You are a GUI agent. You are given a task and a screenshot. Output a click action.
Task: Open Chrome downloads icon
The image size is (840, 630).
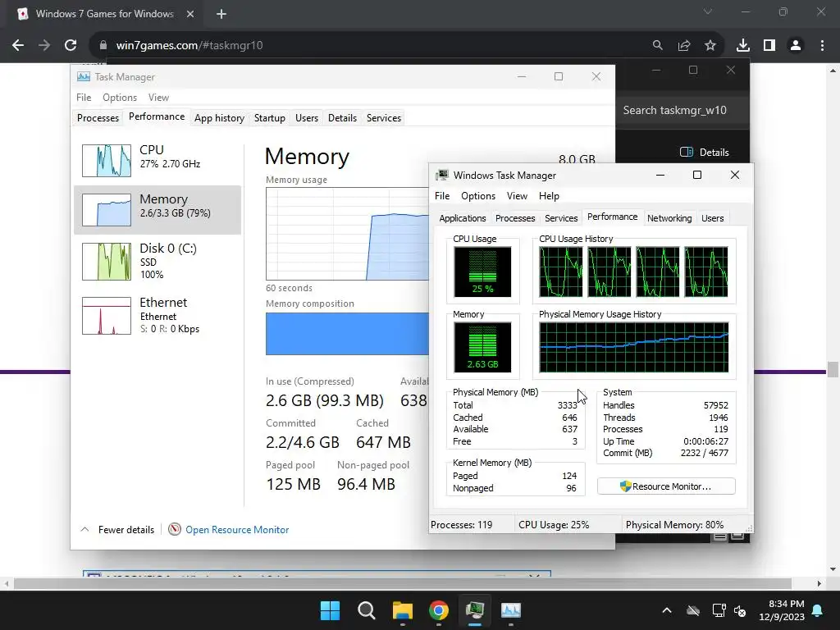click(743, 46)
